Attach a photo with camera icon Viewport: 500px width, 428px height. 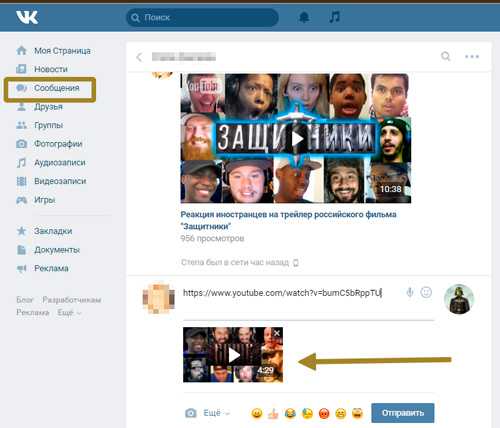[x=191, y=413]
